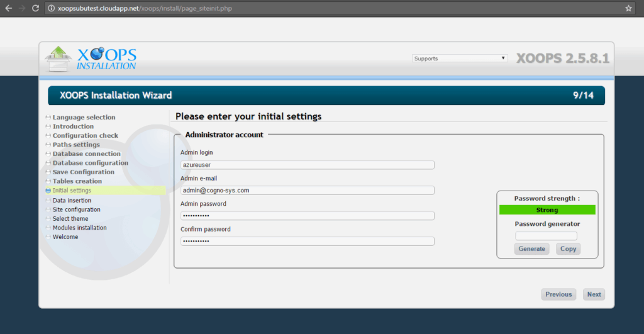
Task: Click the Welcome step
Action: click(x=65, y=237)
